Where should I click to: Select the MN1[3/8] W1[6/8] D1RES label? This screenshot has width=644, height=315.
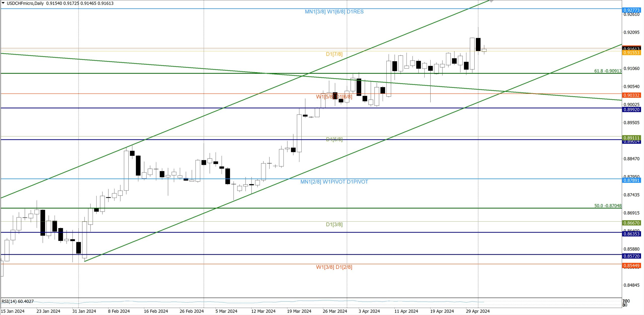click(334, 12)
